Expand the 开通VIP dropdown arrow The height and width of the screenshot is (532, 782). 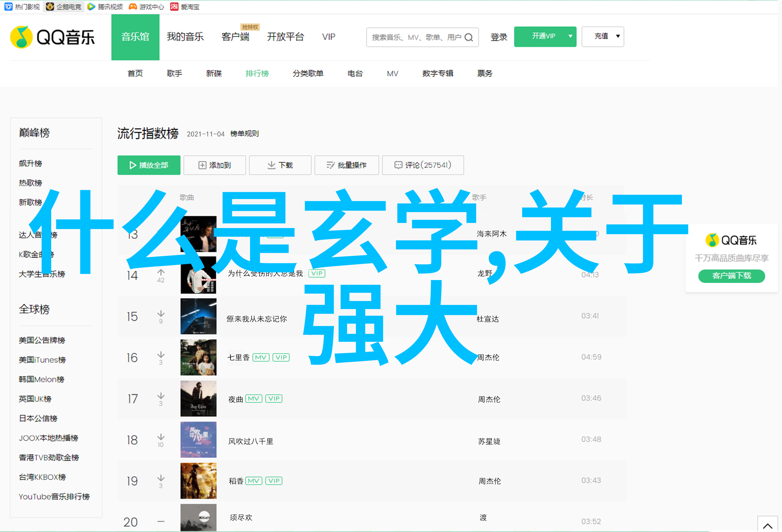tap(570, 36)
